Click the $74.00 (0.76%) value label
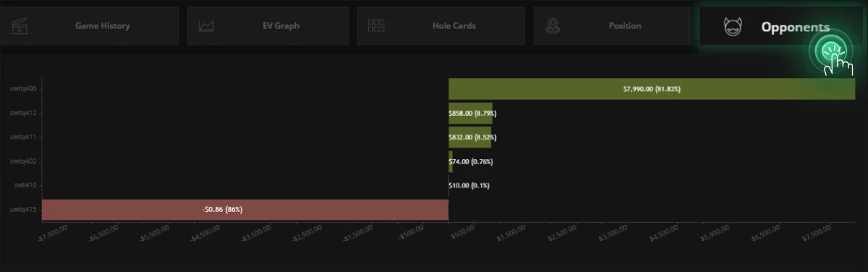 (x=471, y=161)
